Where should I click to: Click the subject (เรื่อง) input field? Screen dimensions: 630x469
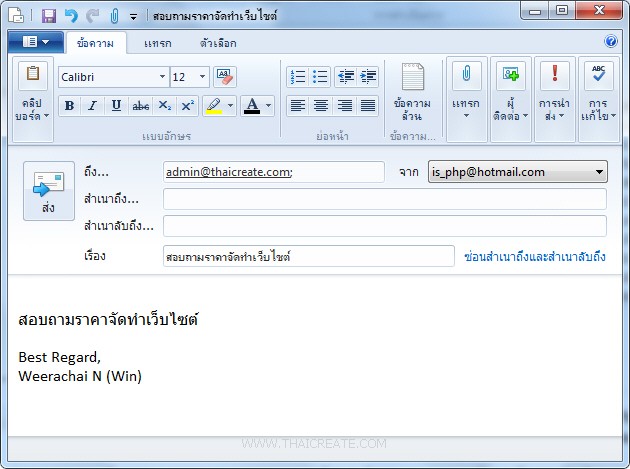coord(309,256)
